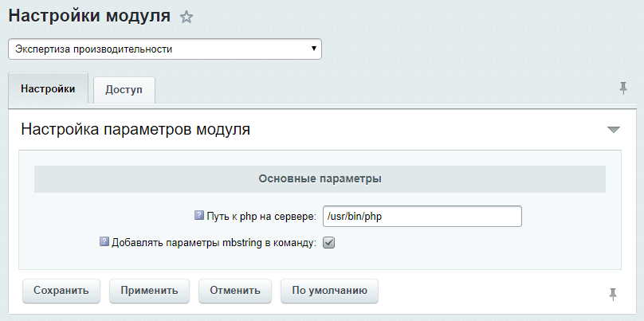Screen dimensions: 644x321
Task: Open the Доступ tab
Action: coord(124,90)
